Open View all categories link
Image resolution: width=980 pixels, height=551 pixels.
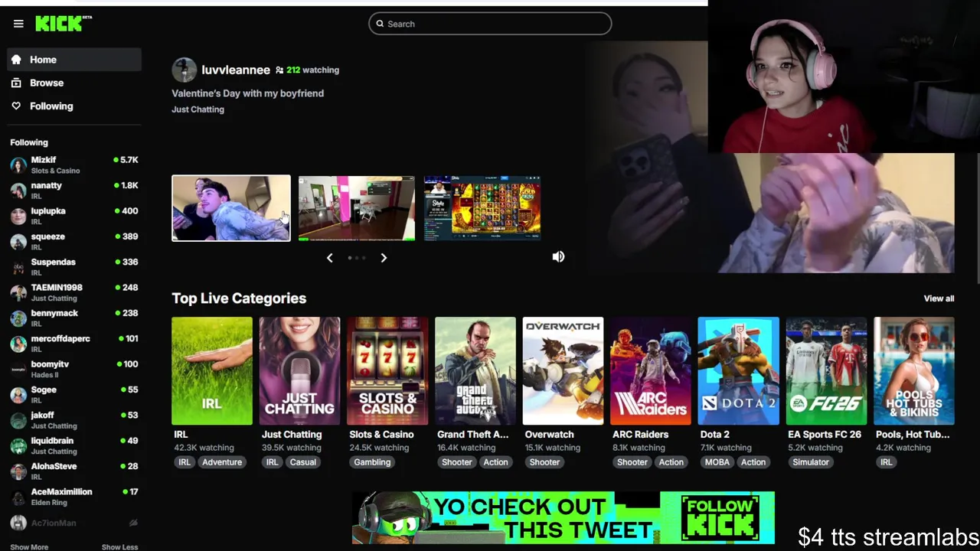(x=939, y=298)
